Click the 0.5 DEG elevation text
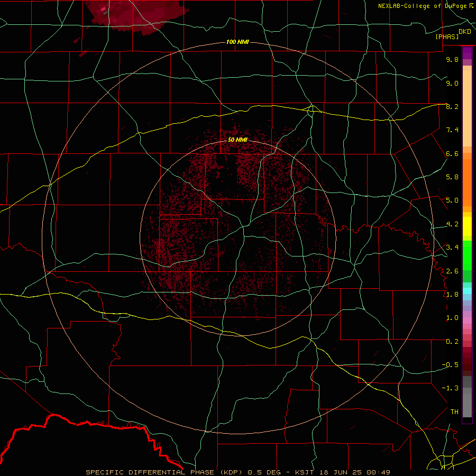The width and height of the screenshot is (476, 476). pyautogui.click(x=265, y=472)
